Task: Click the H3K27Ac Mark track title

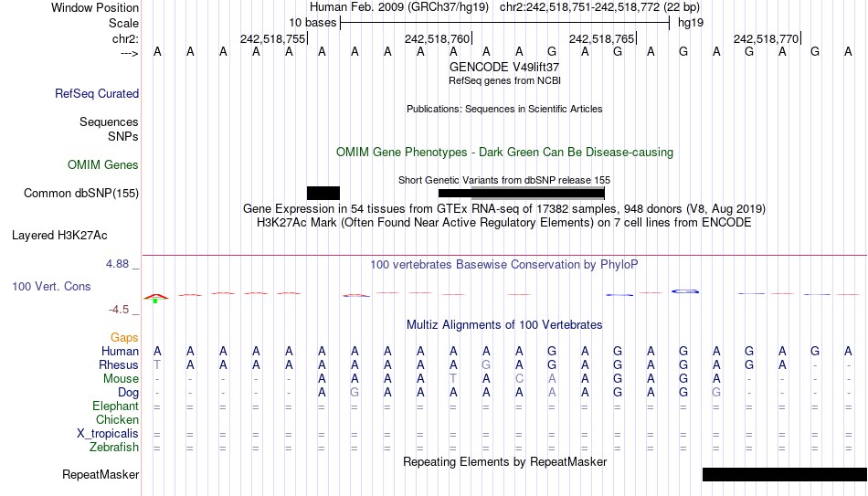Action: (504, 223)
